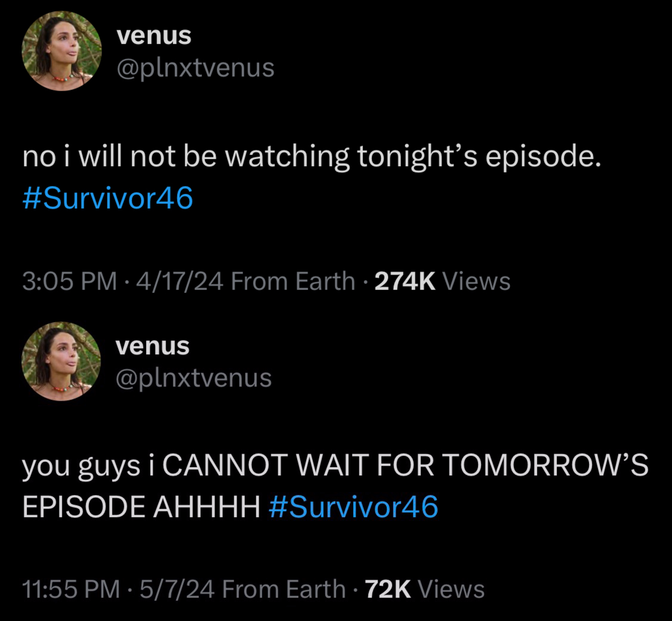Click the text 'CANNOT WAIT FOR TOMORROW'S'
672x621 pixels.
click(x=405, y=465)
